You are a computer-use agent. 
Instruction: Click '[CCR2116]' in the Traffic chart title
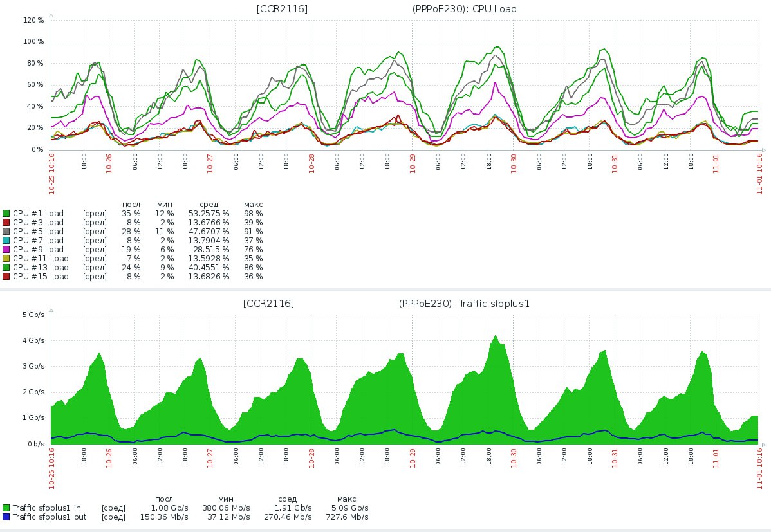pyautogui.click(x=268, y=304)
